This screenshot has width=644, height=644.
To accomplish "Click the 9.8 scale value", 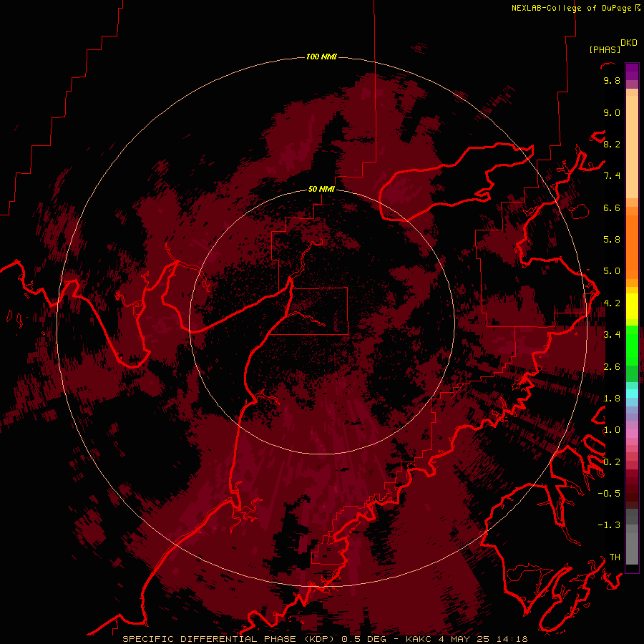I will pos(612,80).
